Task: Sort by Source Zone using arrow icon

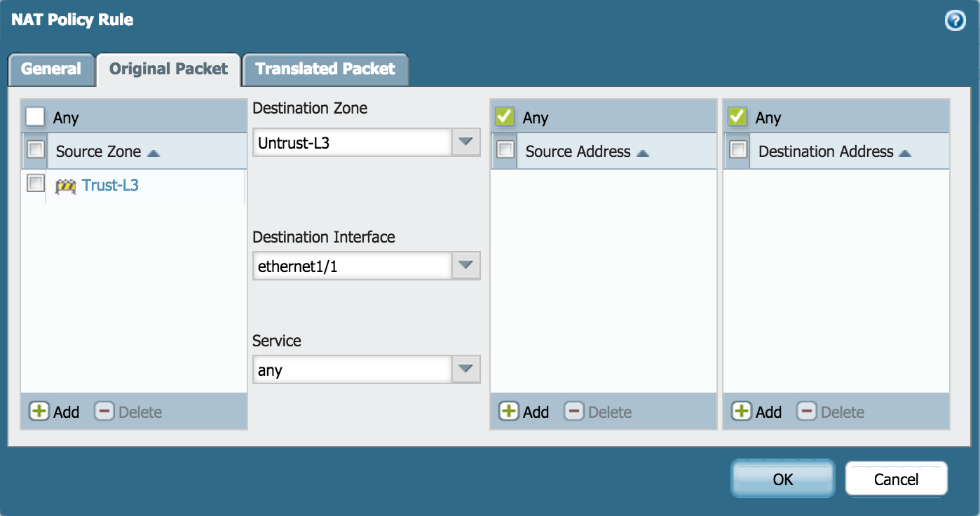Action: (x=154, y=152)
